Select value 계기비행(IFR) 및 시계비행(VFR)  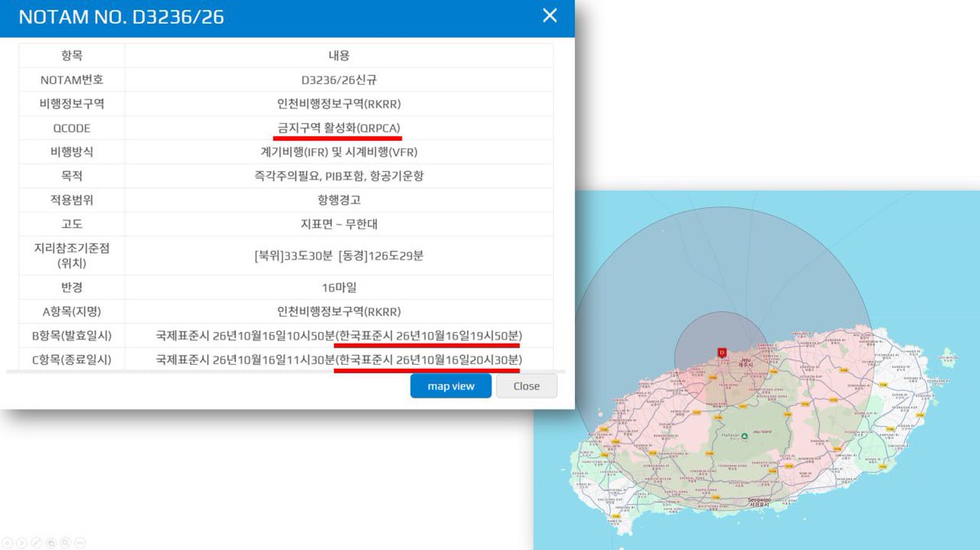338,152
